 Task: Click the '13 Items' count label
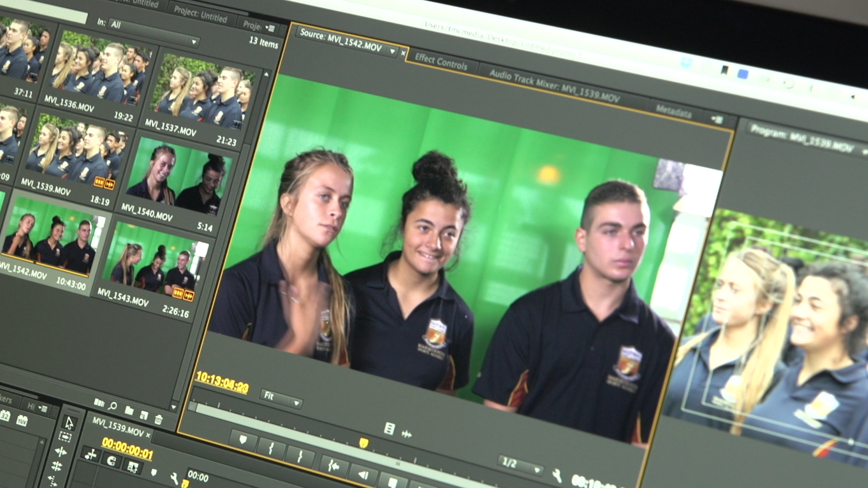(x=263, y=43)
